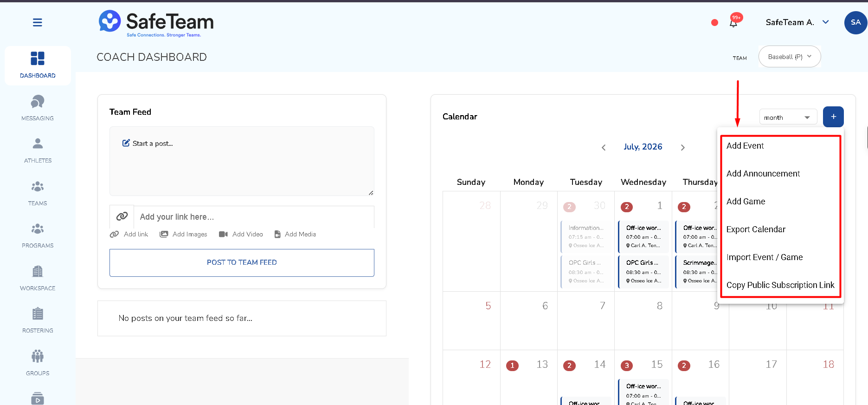Click Post To Team Feed button
The width and height of the screenshot is (868, 405).
[x=242, y=262]
